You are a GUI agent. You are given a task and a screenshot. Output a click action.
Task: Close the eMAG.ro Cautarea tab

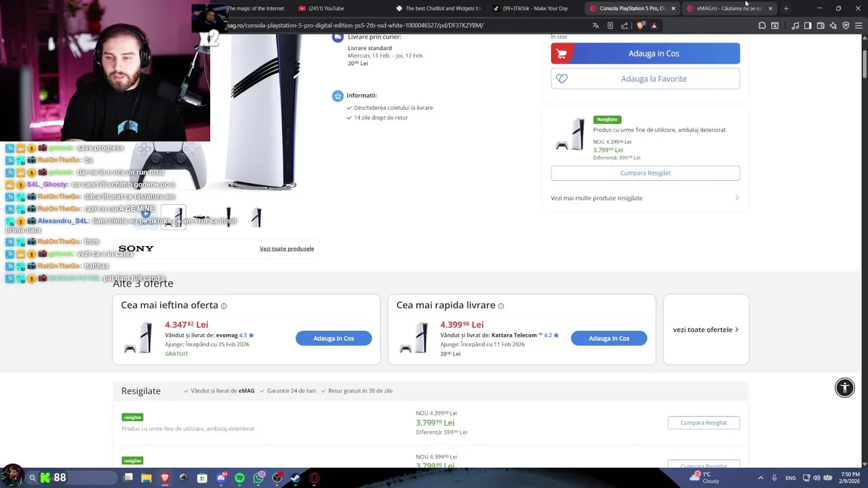coord(770,8)
